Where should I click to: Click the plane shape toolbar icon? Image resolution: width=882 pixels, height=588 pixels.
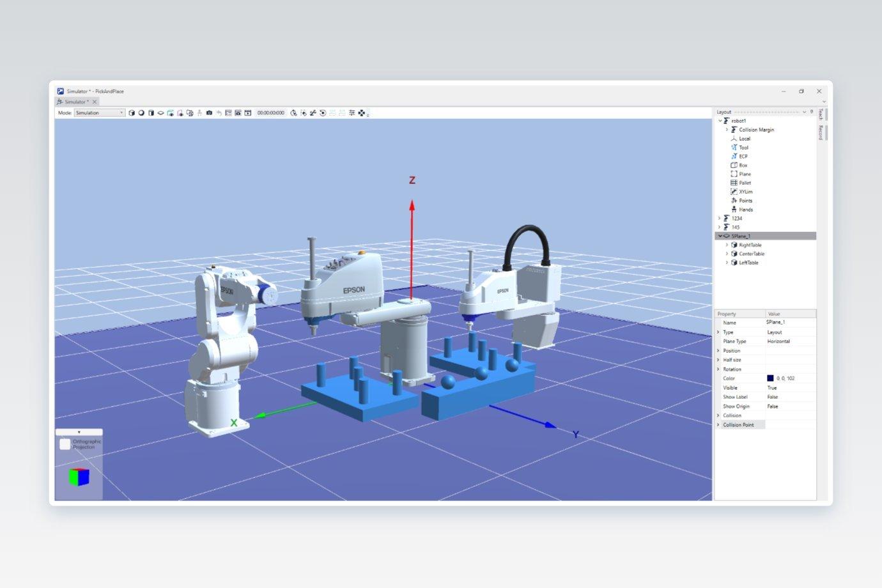pos(160,113)
